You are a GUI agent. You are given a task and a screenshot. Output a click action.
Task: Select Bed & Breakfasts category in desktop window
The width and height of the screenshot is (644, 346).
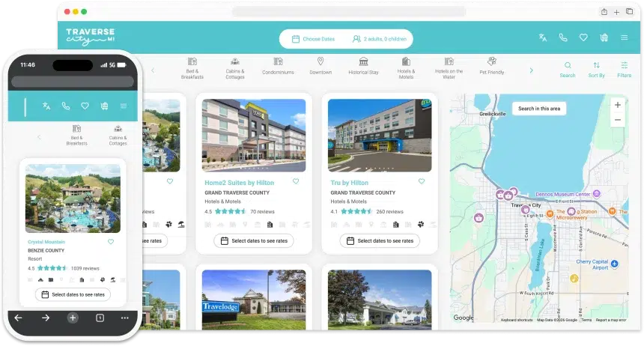click(x=192, y=68)
